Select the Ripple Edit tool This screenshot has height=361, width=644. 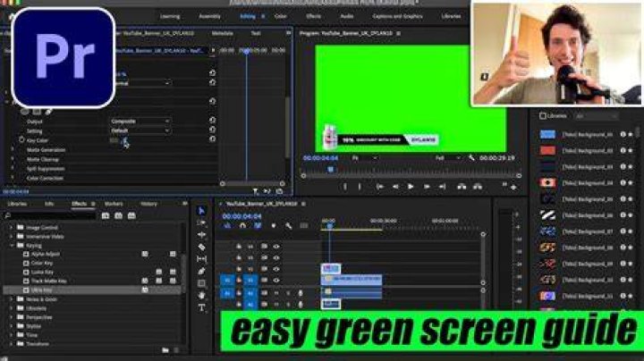pyautogui.click(x=201, y=235)
